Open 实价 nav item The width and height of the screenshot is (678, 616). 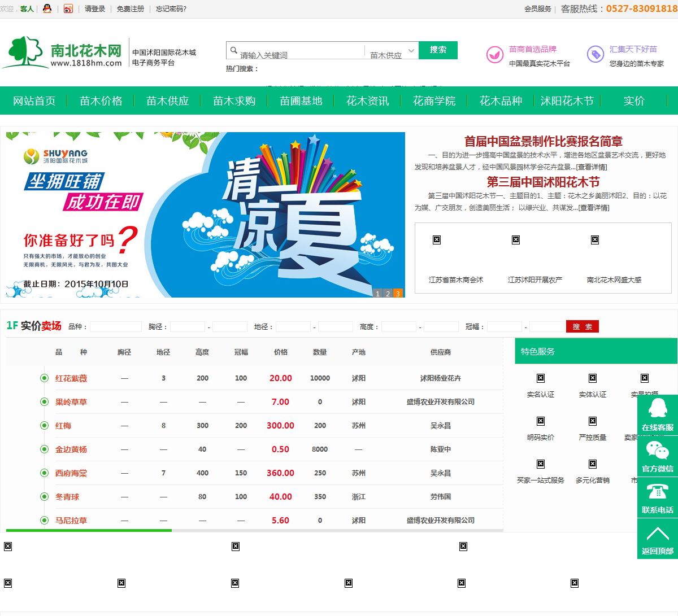(x=634, y=101)
